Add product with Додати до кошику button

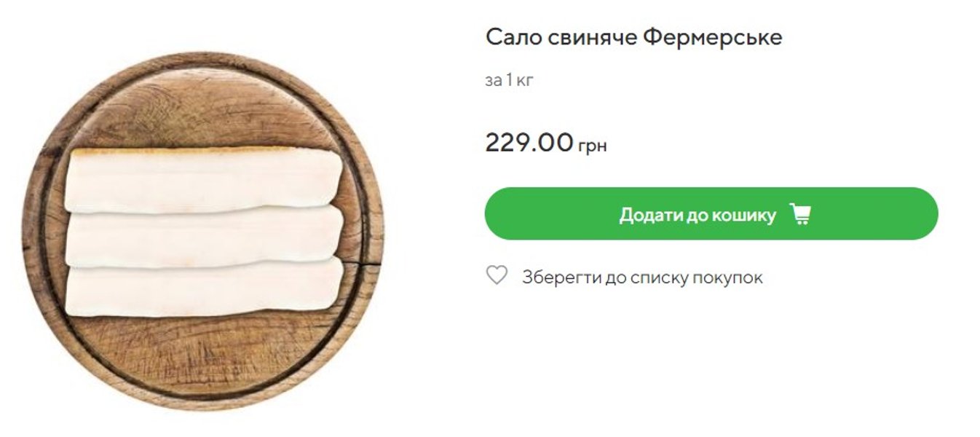click(711, 213)
